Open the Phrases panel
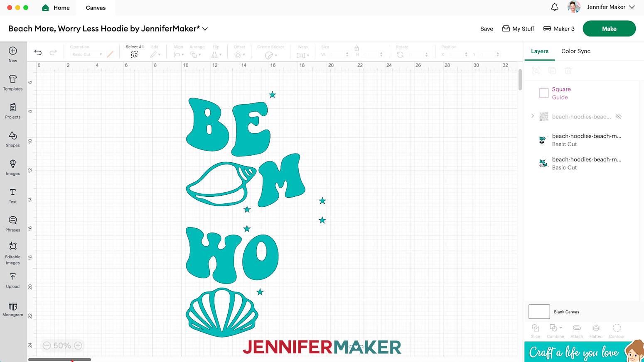The image size is (644, 362). tap(13, 224)
